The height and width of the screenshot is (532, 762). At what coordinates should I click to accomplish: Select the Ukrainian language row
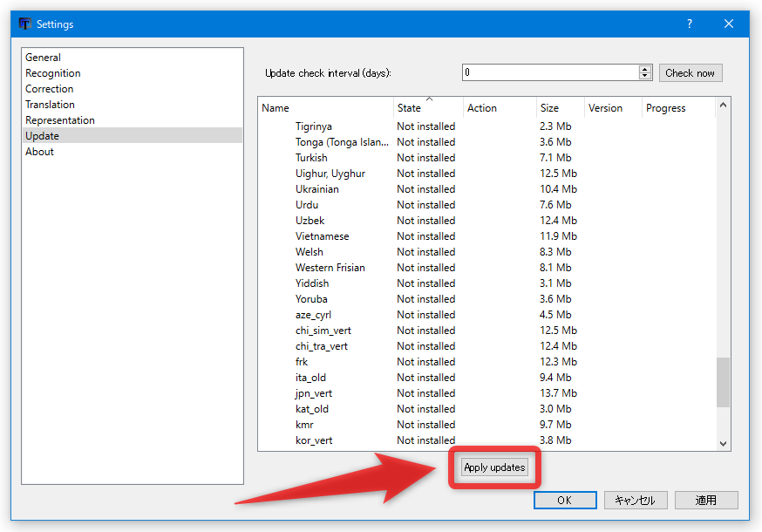pos(317,189)
